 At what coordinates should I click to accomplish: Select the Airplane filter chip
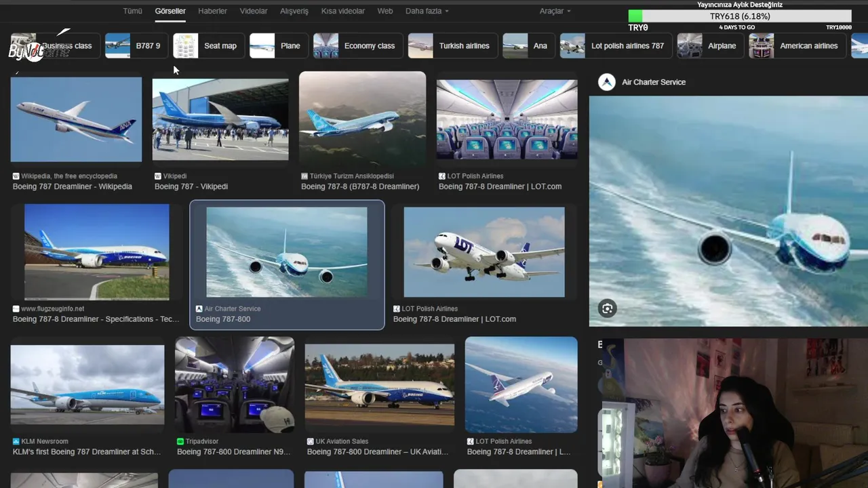tap(711, 45)
